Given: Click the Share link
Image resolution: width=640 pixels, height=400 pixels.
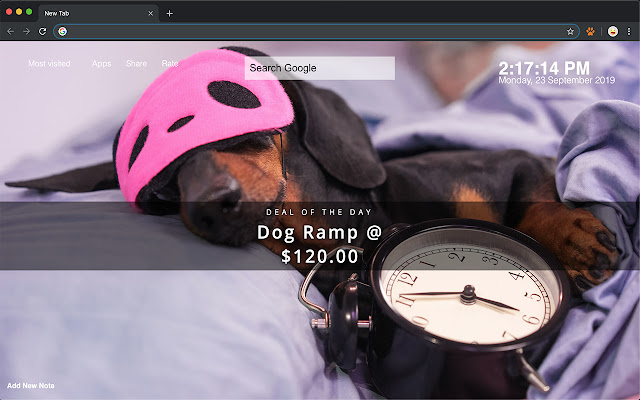Looking at the screenshot, I should click(136, 64).
